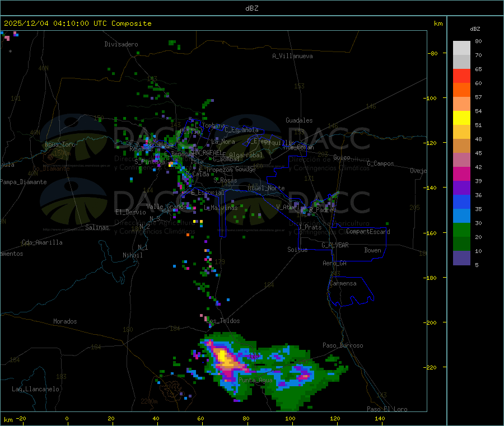Click the Punta_Agua label
This screenshot has height=426, width=504.
click(x=255, y=380)
